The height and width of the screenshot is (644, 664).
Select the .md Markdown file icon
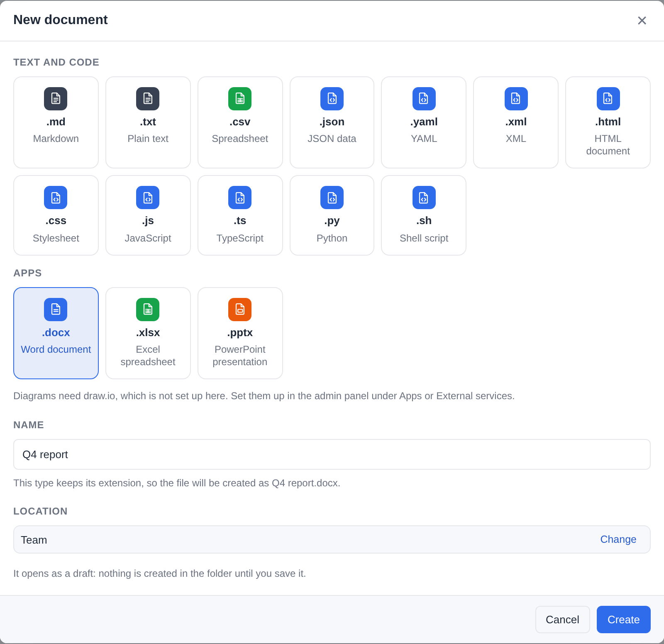click(56, 99)
